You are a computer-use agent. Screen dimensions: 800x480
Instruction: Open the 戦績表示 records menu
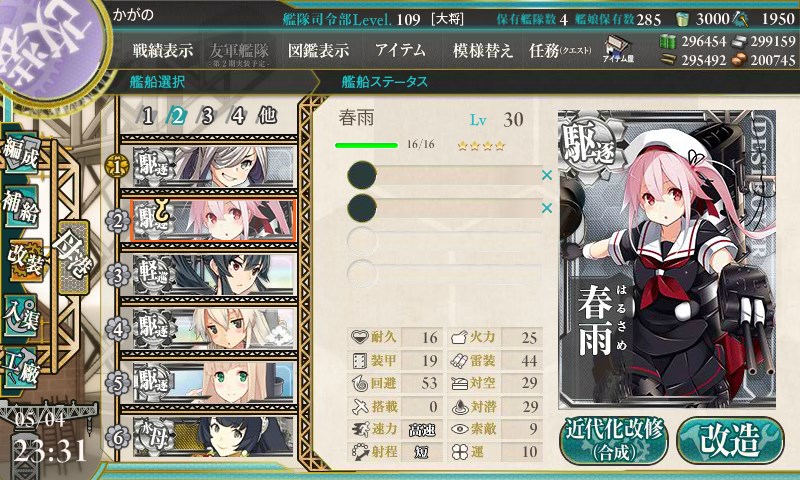coord(163,50)
